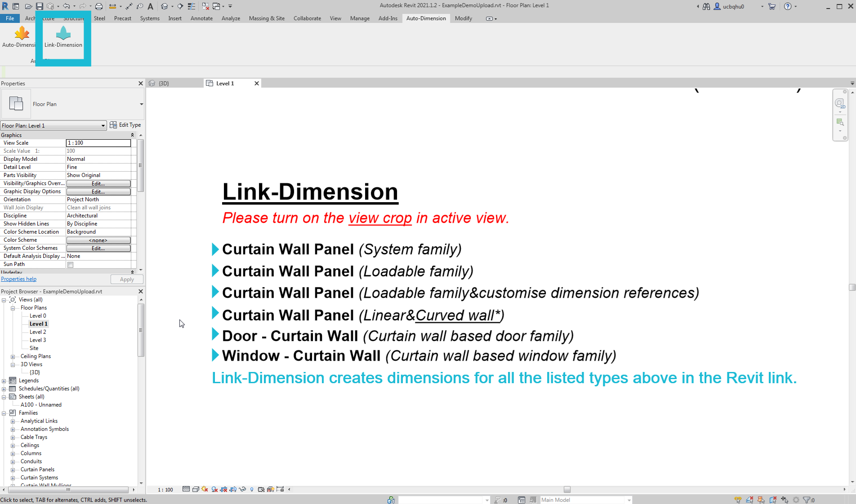Click the 1 : 100 view scale control
856x504 pixels.
click(165, 490)
